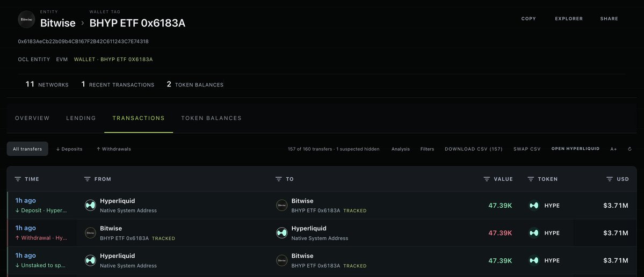644x277 pixels.
Task: Click the Bitwise entity logo in header
Action: 26,19
